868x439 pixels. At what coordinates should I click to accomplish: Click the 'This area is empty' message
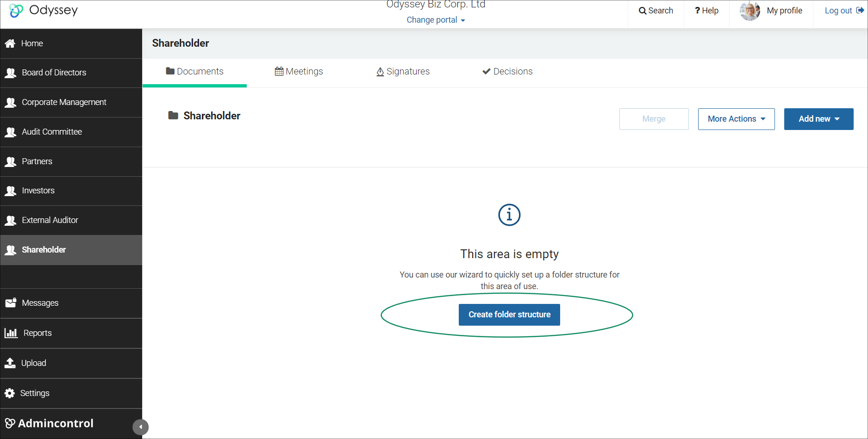509,254
